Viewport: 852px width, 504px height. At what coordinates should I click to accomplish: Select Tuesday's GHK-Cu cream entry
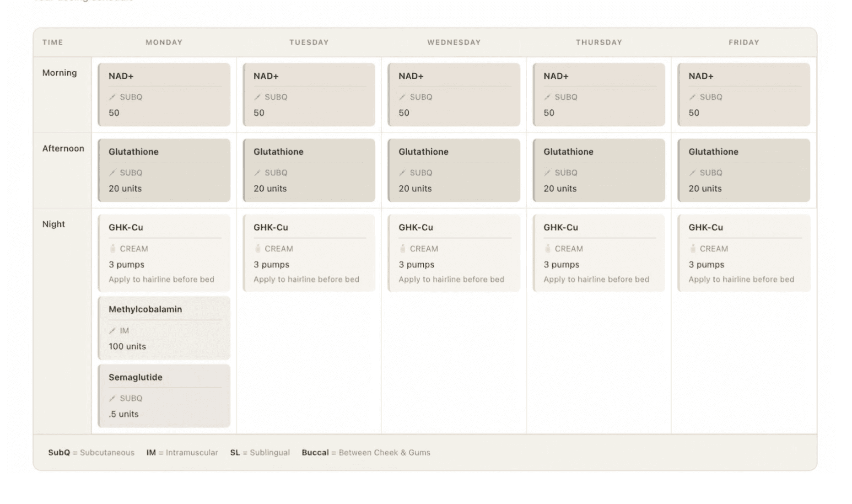click(x=309, y=252)
